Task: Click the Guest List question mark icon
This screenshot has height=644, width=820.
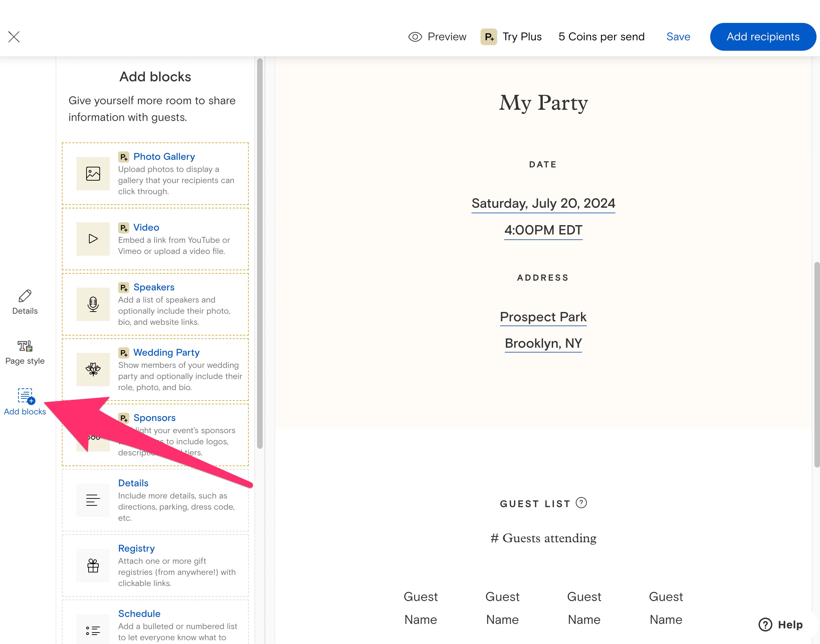Action: pyautogui.click(x=581, y=503)
